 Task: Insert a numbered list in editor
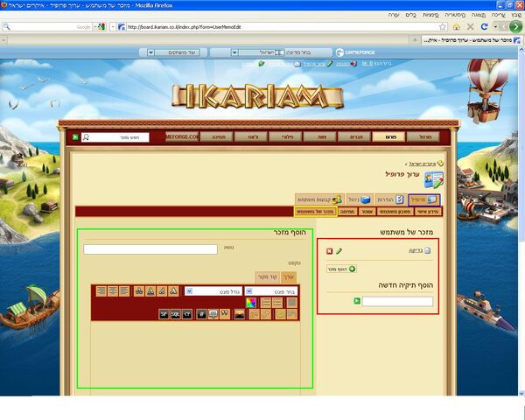(266, 303)
